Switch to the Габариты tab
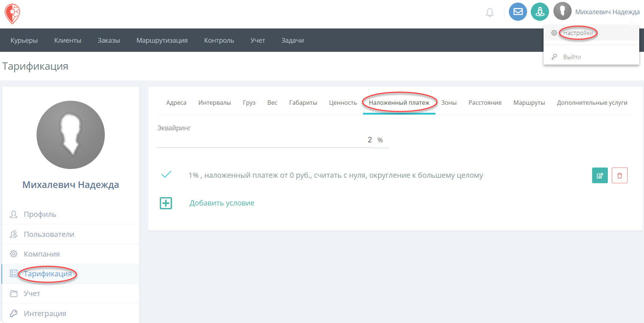 (x=303, y=103)
